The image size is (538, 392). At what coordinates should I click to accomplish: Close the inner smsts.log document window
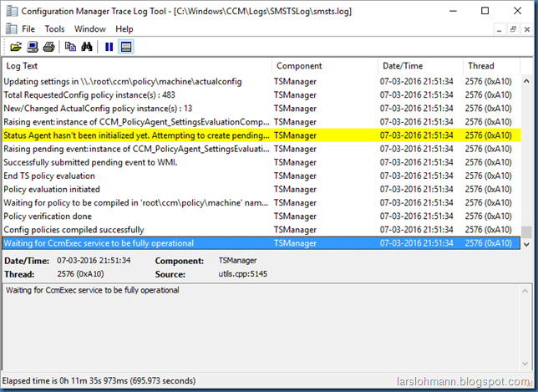tap(527, 29)
